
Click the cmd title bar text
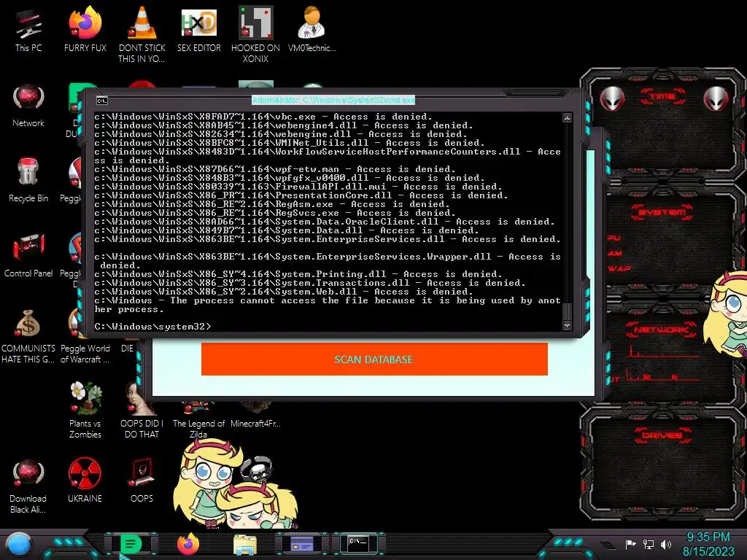(x=333, y=100)
